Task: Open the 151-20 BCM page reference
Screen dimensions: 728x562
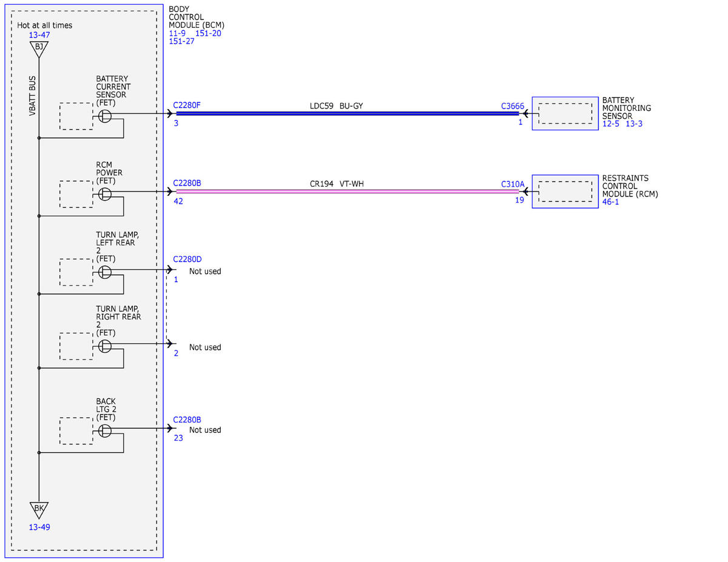Action: (x=208, y=33)
